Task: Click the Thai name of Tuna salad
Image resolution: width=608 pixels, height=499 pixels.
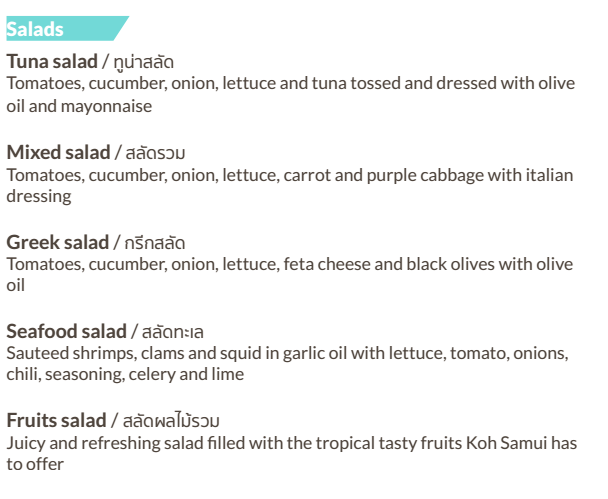Action: [x=143, y=62]
